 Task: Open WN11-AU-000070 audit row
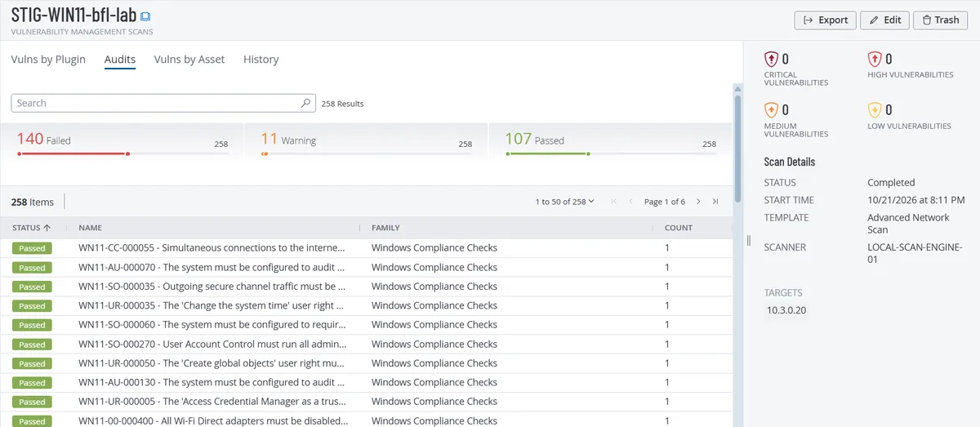coord(367,267)
